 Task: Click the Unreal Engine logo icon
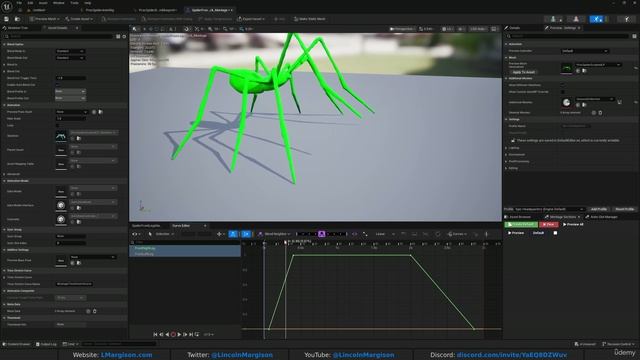[x=7, y=6]
